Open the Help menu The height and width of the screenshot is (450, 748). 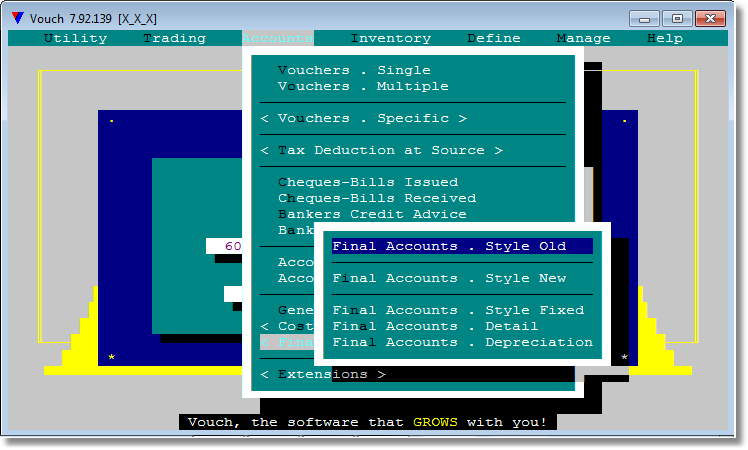coord(665,38)
